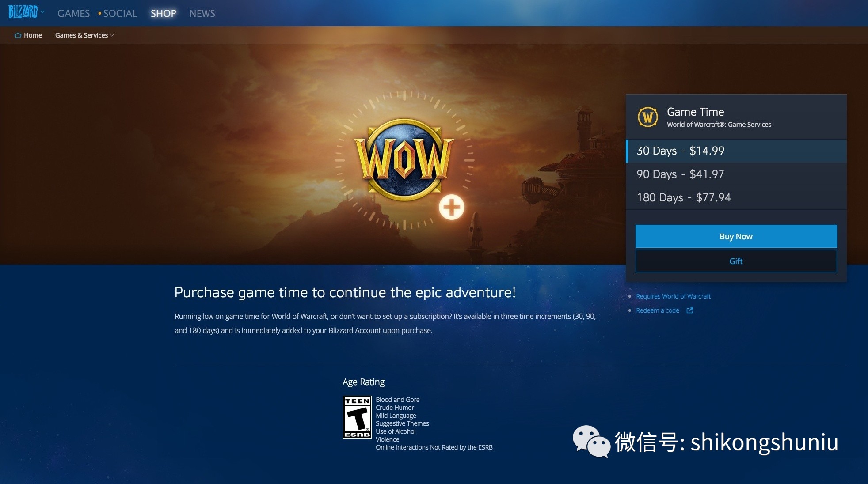
Task: Click the 'Crude Humor' descriptor
Action: [395, 408]
